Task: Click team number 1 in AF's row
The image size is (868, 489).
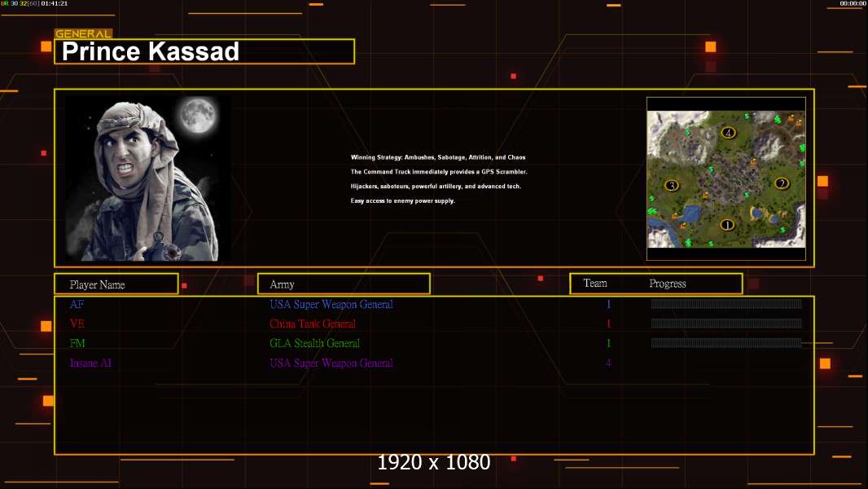Action: click(608, 304)
